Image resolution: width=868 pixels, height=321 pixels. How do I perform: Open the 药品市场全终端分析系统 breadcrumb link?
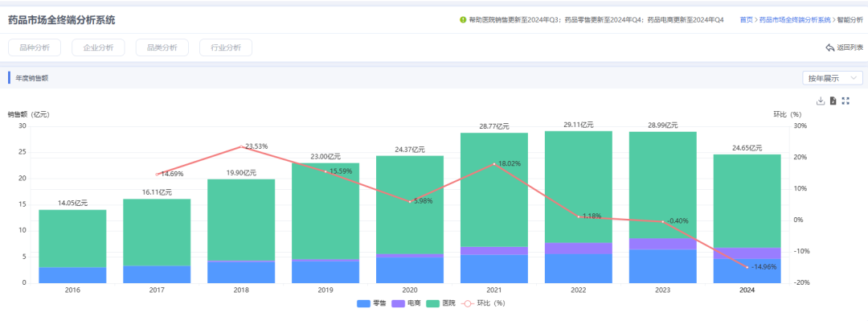pyautogui.click(x=795, y=20)
